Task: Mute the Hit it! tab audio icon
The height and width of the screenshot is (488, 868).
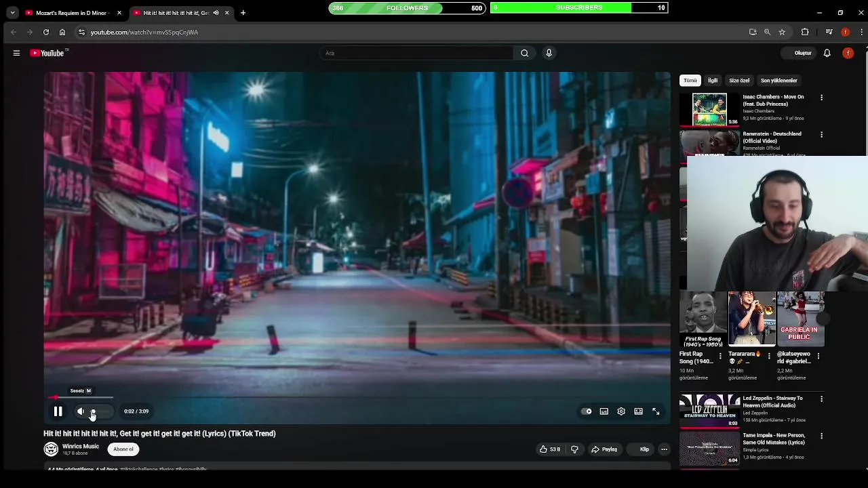Action: click(x=216, y=13)
